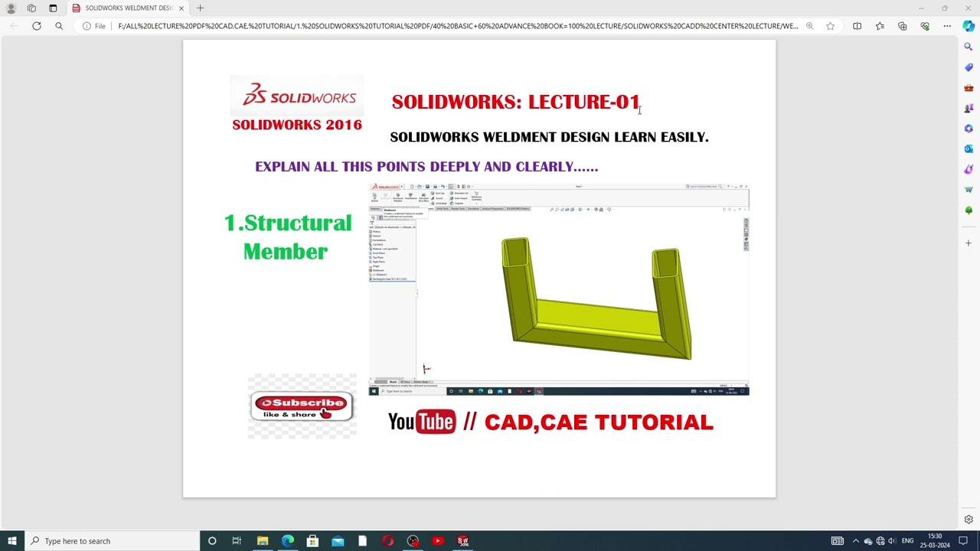
Task: View site information File icon
Action: (x=94, y=26)
